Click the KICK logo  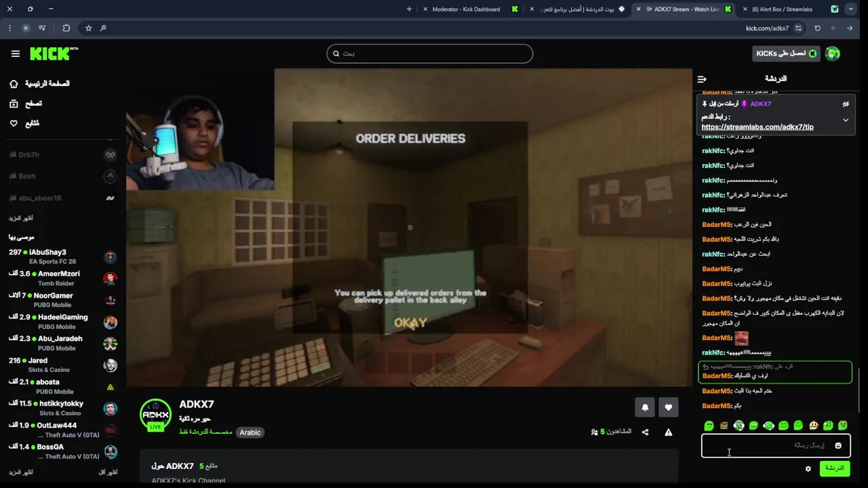(54, 54)
